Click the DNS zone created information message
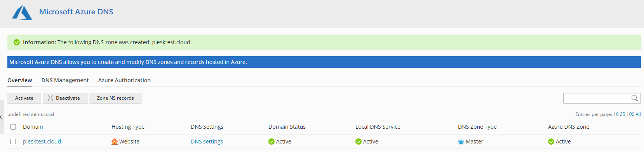This screenshot has width=644, height=152. tap(324, 42)
